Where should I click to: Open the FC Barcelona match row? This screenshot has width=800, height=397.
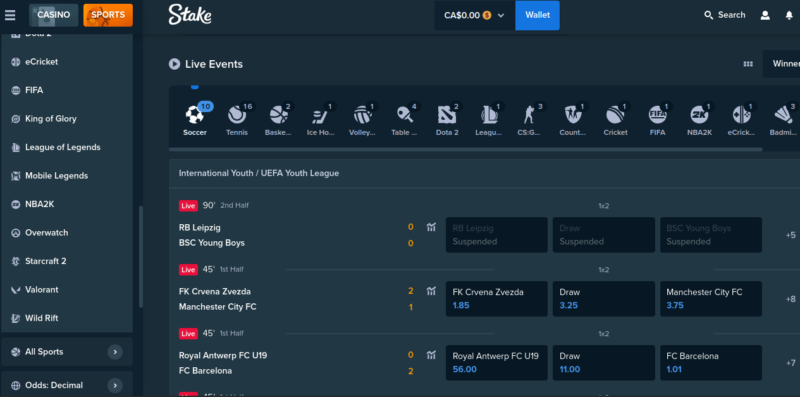pos(206,370)
